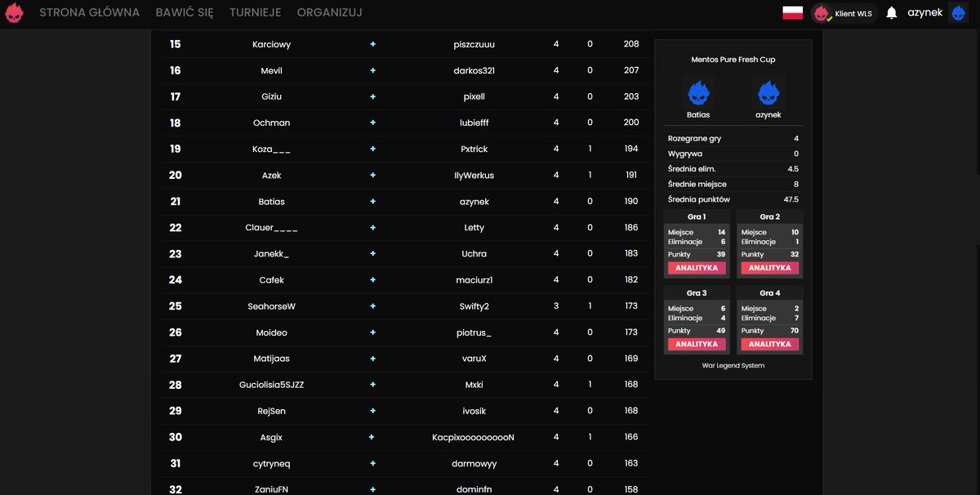Screen dimensions: 980x495
Task: Select player name maciurz1
Action: pos(474,280)
